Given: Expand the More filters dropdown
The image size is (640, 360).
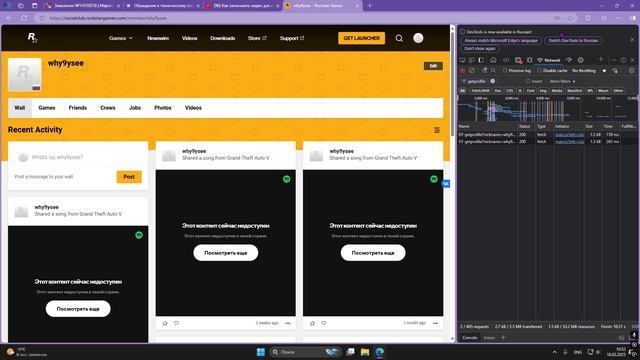Looking at the screenshot, I should pyautogui.click(x=562, y=81).
